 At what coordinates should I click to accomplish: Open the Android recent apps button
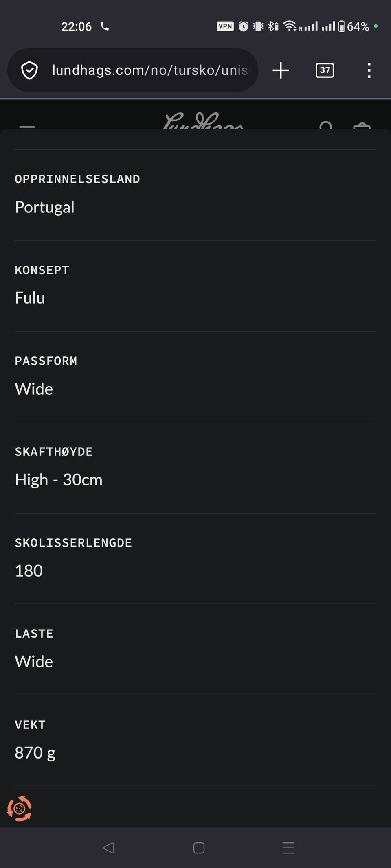[x=288, y=848]
